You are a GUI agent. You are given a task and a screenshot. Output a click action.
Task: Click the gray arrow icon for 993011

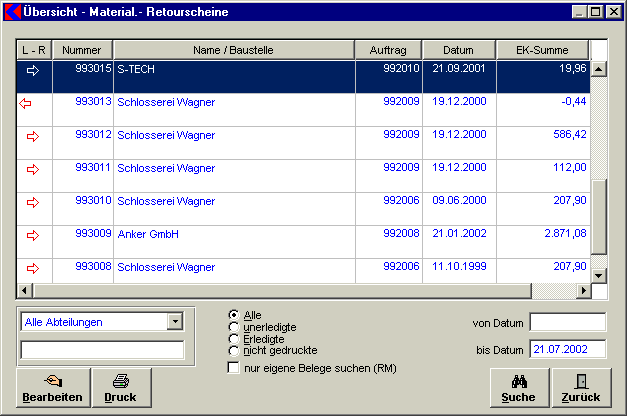(x=33, y=169)
